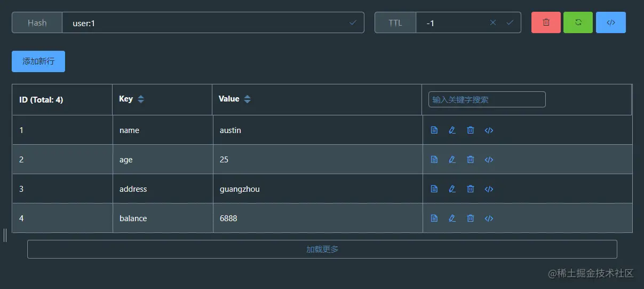Click the red delete key button
Screen dimensions: 644x289
[546, 22]
